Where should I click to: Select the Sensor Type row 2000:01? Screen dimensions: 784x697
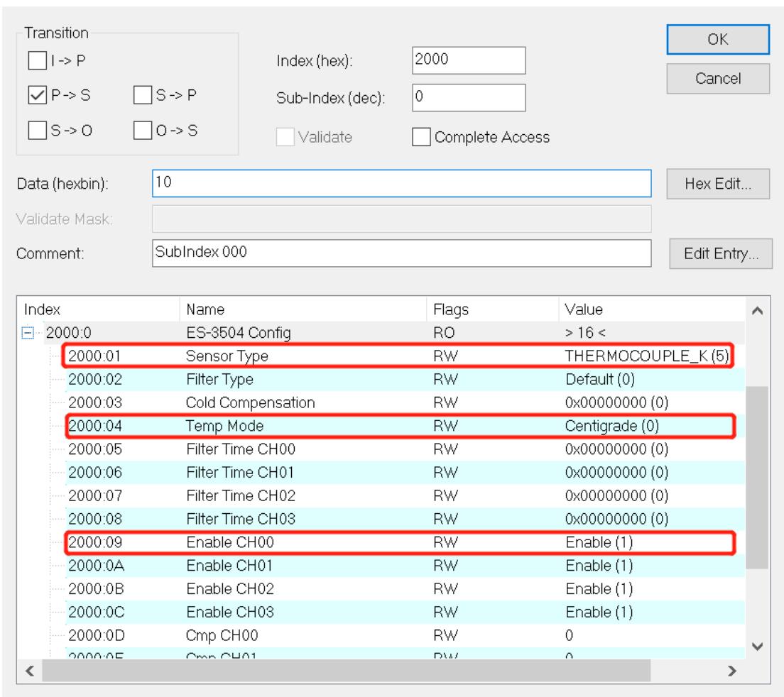398,356
